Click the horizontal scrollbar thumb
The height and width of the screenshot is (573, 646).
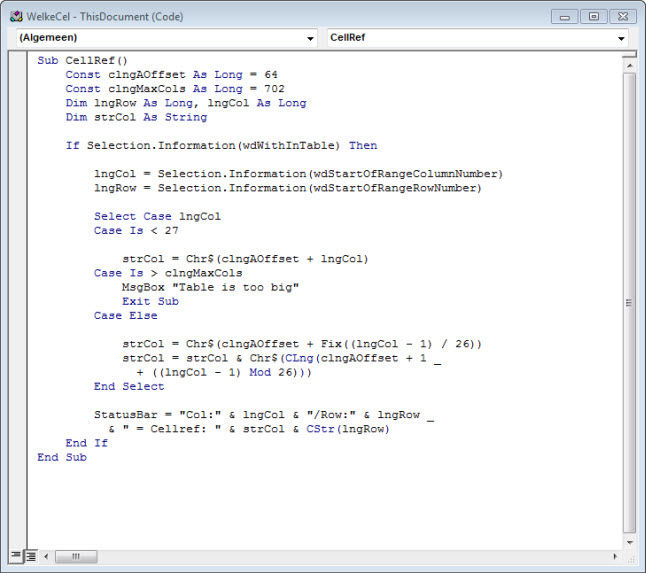76,557
